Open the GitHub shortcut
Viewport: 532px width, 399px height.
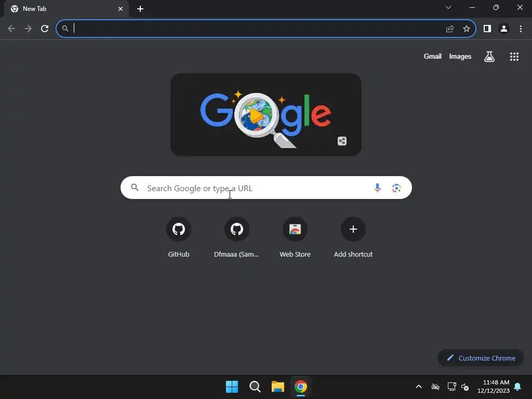click(179, 237)
